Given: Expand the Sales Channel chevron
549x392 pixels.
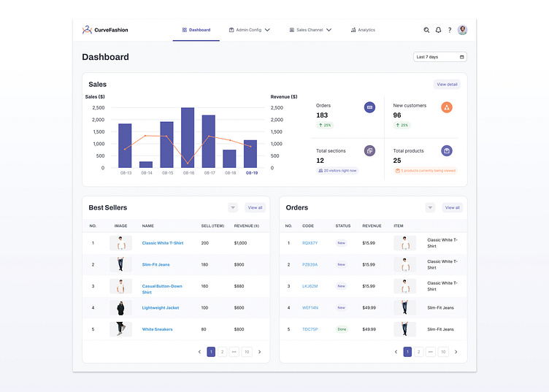Looking at the screenshot, I should coord(329,30).
